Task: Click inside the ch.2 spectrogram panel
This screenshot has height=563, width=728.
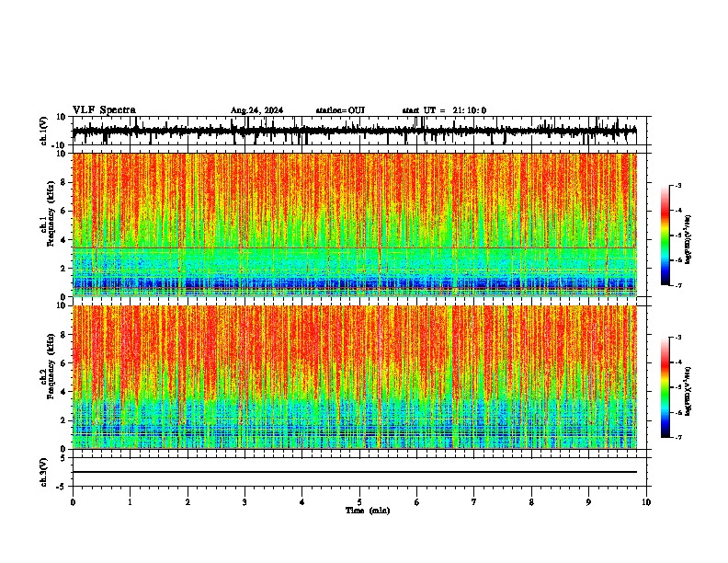Action: tap(355, 377)
